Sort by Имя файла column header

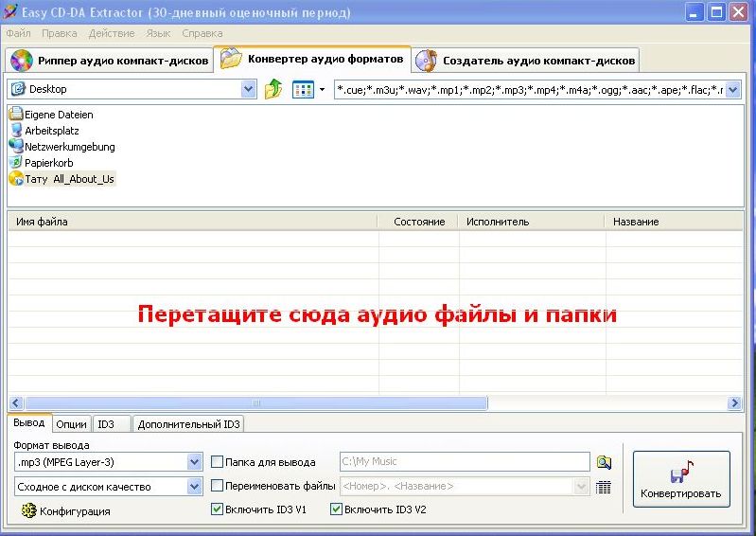[x=192, y=222]
